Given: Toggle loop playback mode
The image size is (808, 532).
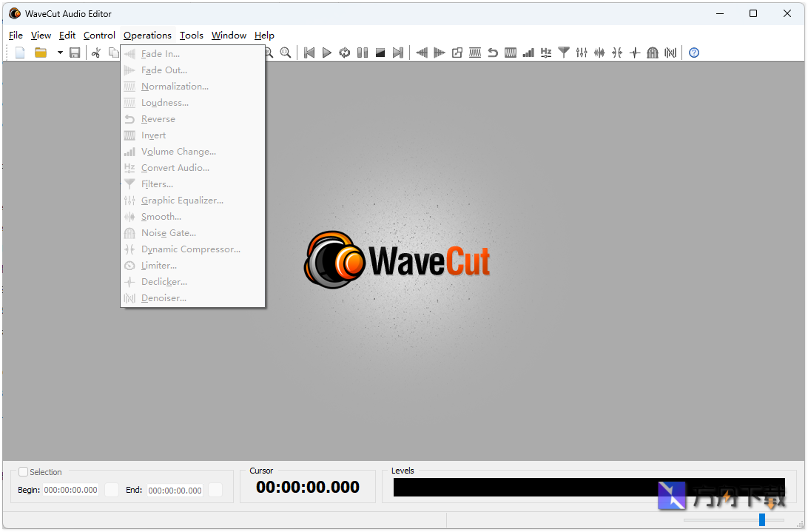Looking at the screenshot, I should [x=345, y=53].
